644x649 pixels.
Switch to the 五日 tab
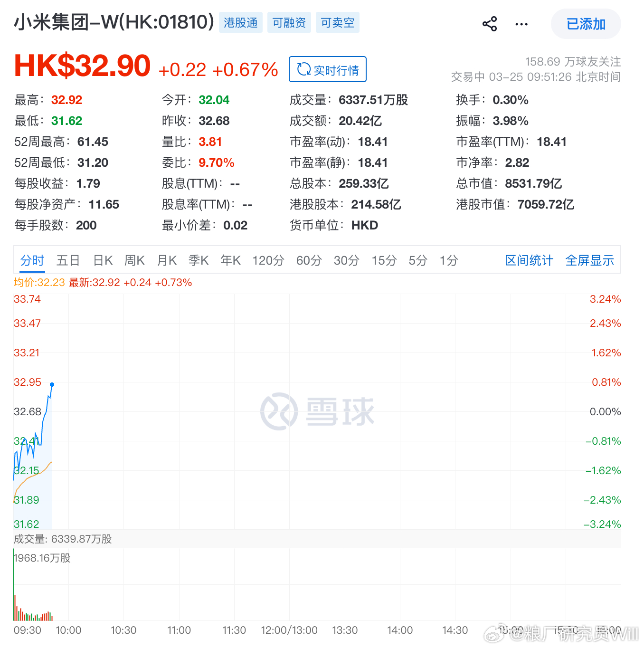point(68,260)
